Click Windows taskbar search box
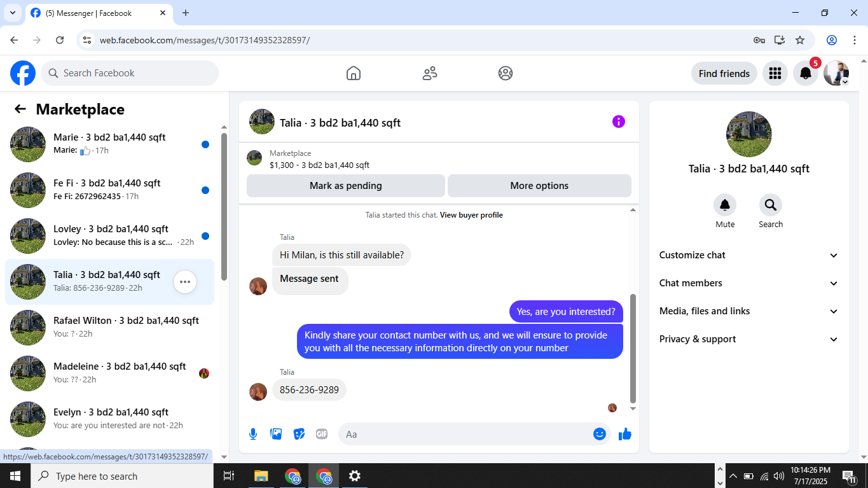Viewport: 868px width, 488px height. pyautogui.click(x=122, y=476)
